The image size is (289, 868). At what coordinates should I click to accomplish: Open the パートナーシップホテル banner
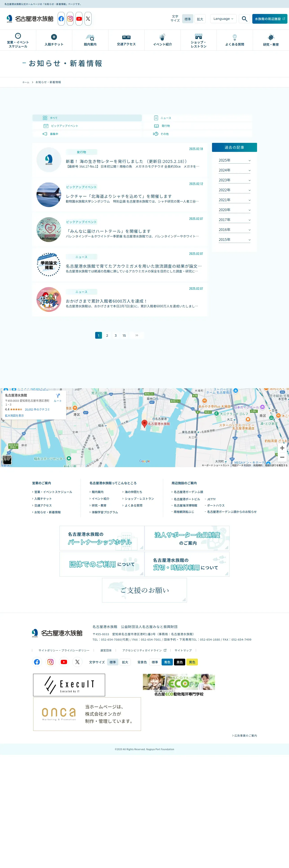102,538
